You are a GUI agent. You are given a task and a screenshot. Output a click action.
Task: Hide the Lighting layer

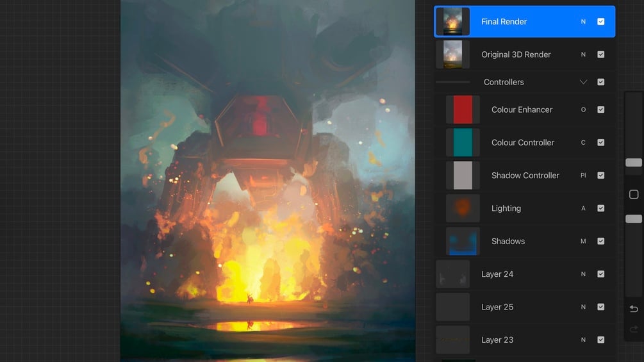(601, 208)
